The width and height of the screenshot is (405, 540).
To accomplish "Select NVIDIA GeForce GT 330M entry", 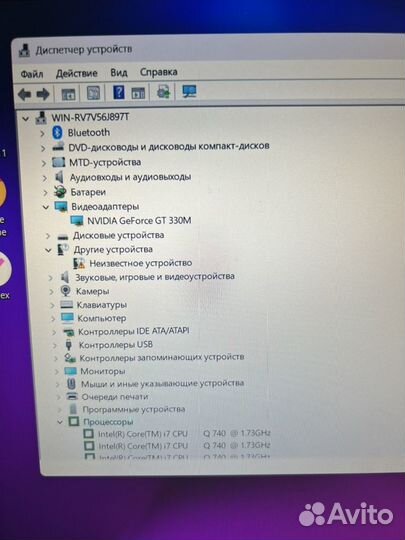I will point(139,221).
